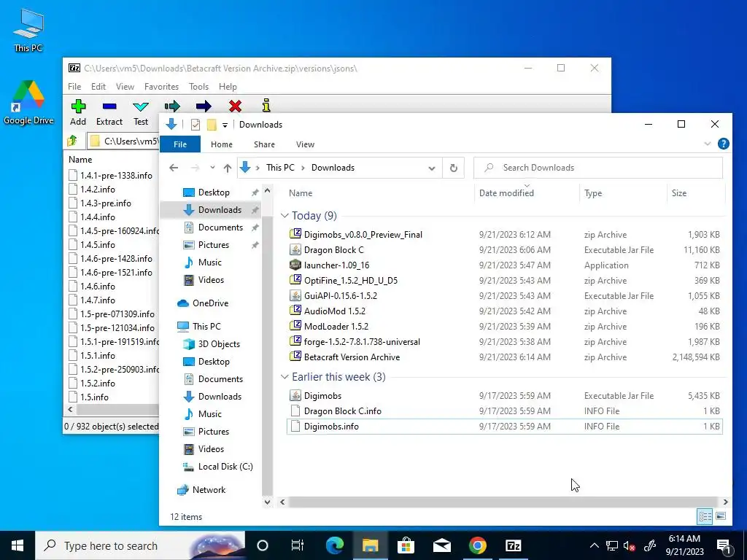Open the Tools menu in 7-Zip
The image size is (747, 560).
[198, 87]
